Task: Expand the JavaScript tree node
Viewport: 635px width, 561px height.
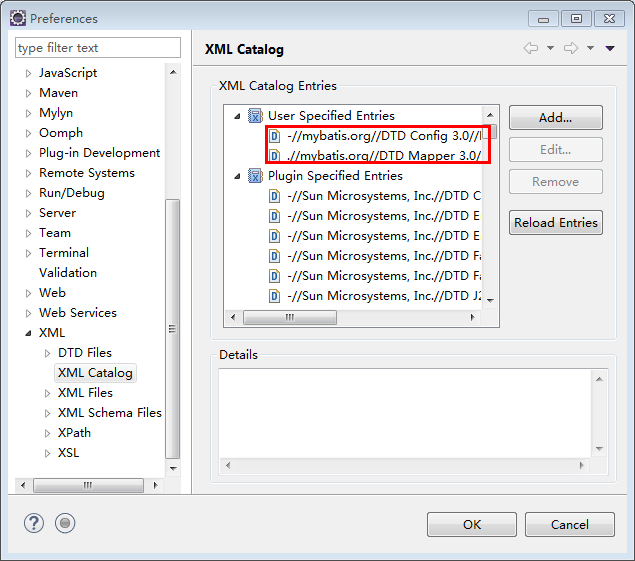Action: 28,73
